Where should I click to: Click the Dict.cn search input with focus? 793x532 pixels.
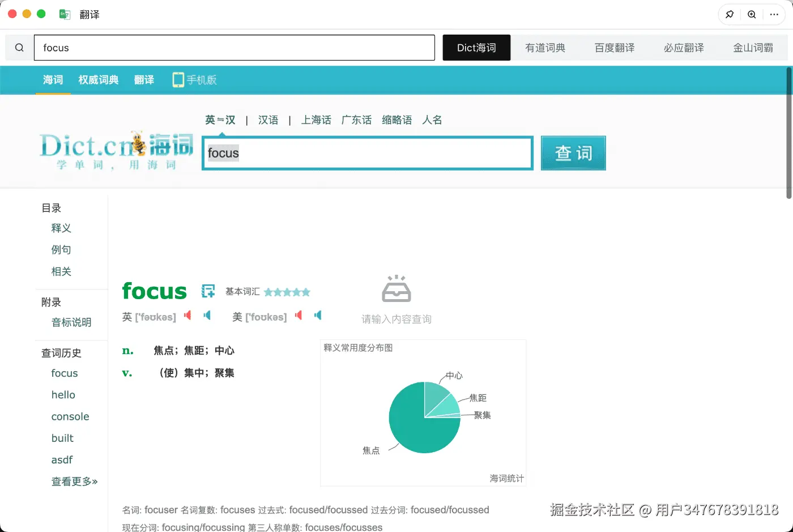click(x=368, y=153)
